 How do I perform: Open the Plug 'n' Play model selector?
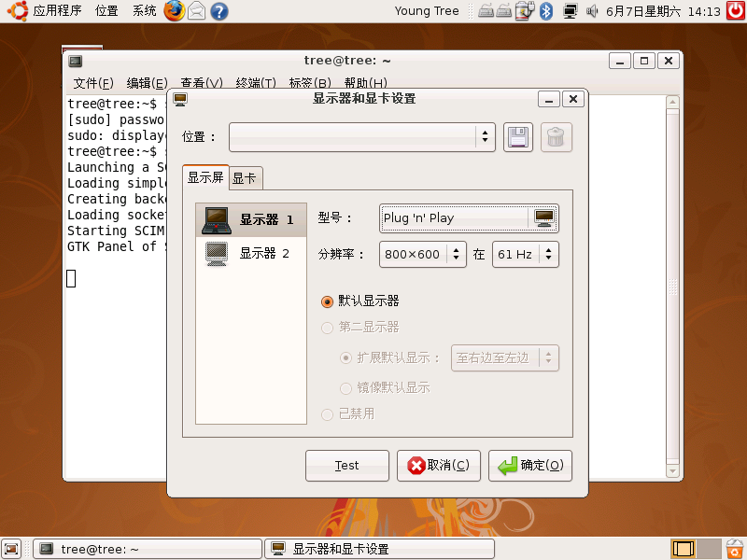[x=469, y=218]
